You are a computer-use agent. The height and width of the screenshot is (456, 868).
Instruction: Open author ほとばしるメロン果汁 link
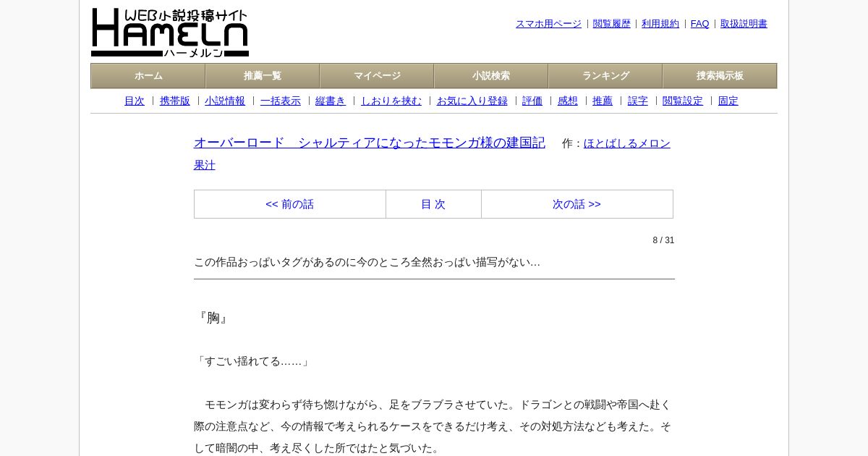[627, 143]
